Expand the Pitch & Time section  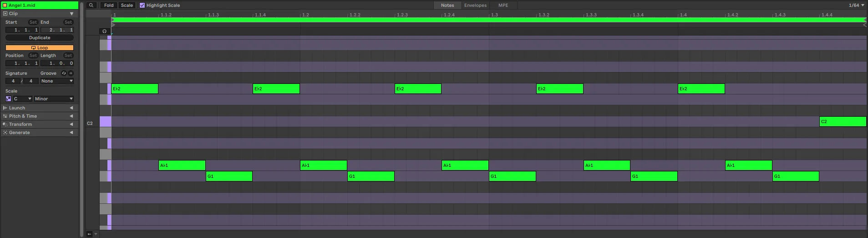tap(39, 116)
